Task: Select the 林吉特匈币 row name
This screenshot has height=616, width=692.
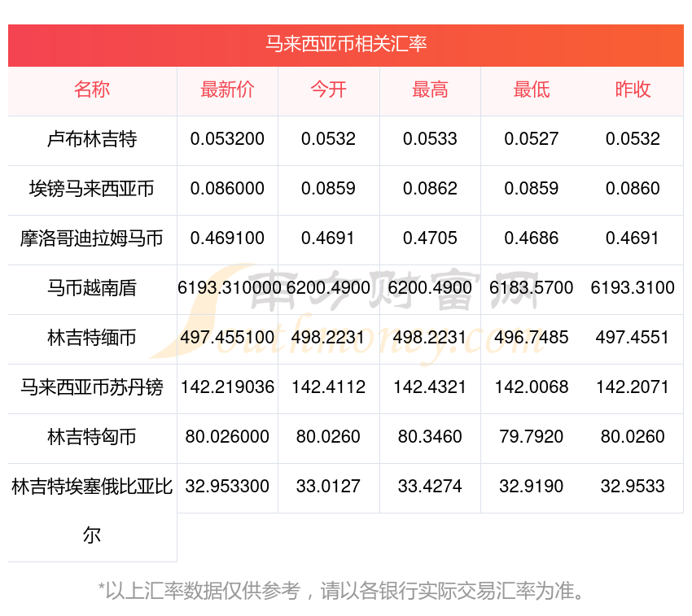Action: coord(92,437)
